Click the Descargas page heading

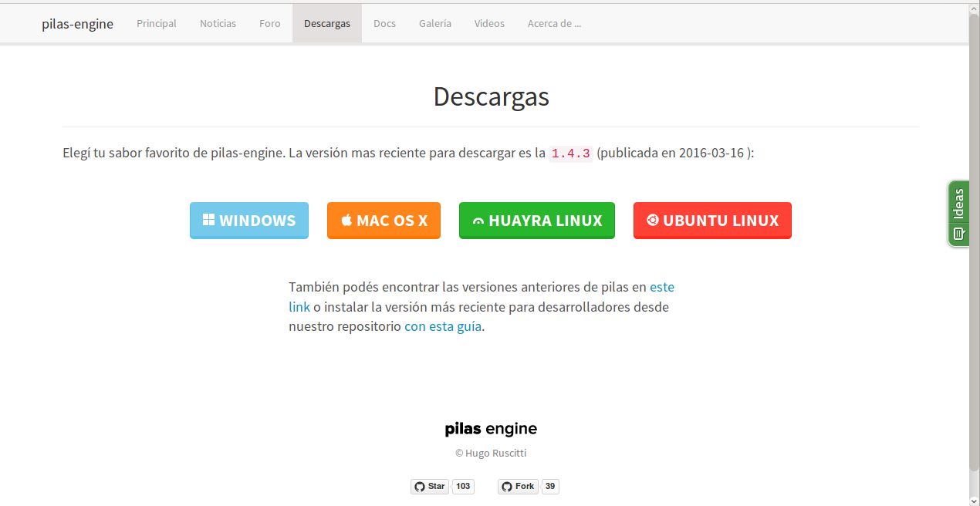(x=491, y=96)
